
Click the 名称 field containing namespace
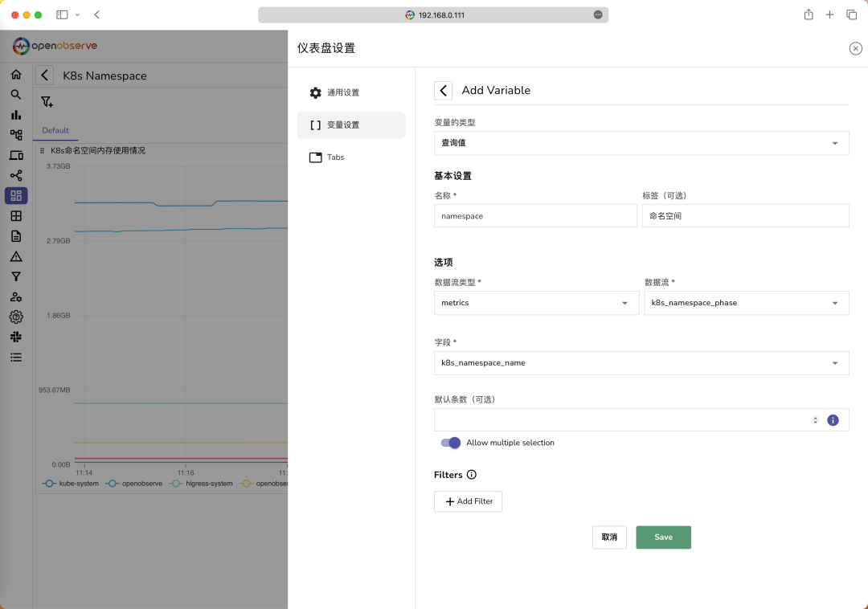[x=535, y=216]
